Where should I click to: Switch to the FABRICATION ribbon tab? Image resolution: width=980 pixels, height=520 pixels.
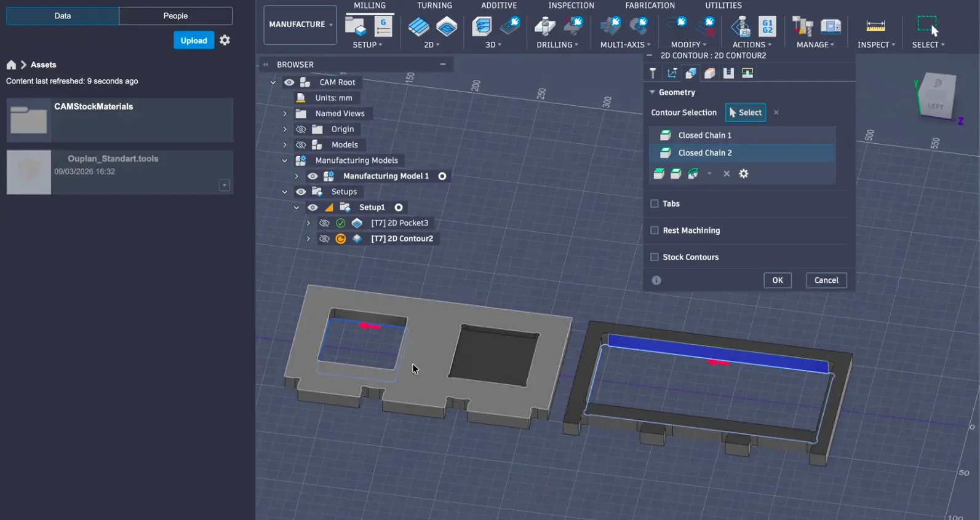[650, 6]
